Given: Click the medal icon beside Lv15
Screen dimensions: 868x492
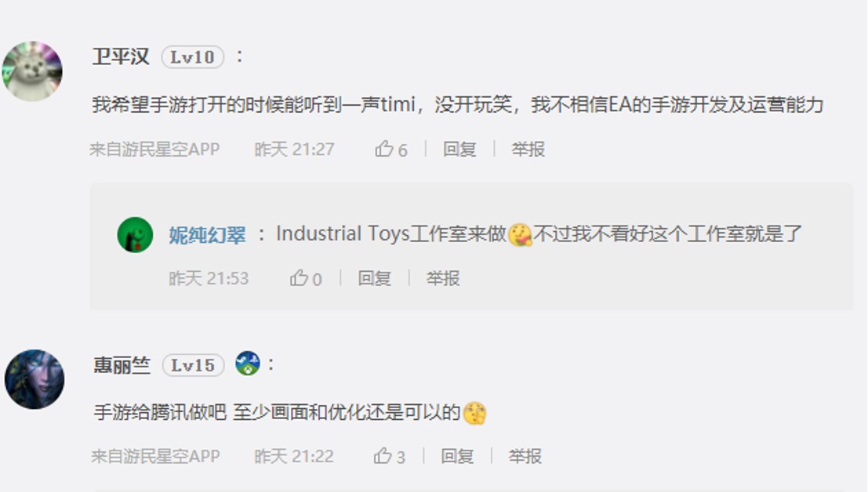Looking at the screenshot, I should (247, 364).
